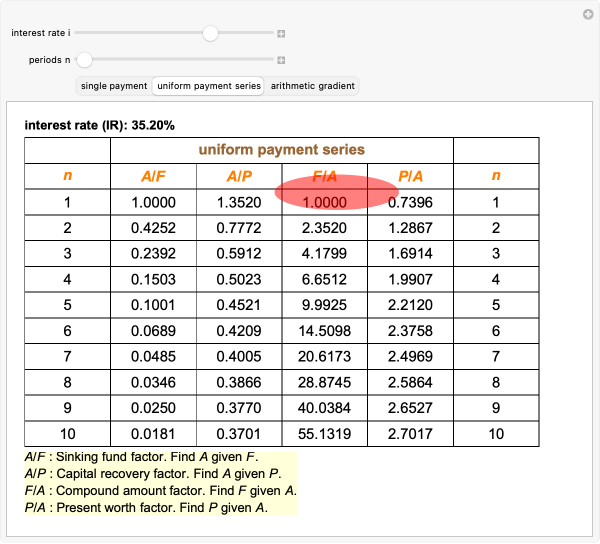600x544 pixels.
Task: Open the arithmetic gradient tab
Action: coord(312,86)
